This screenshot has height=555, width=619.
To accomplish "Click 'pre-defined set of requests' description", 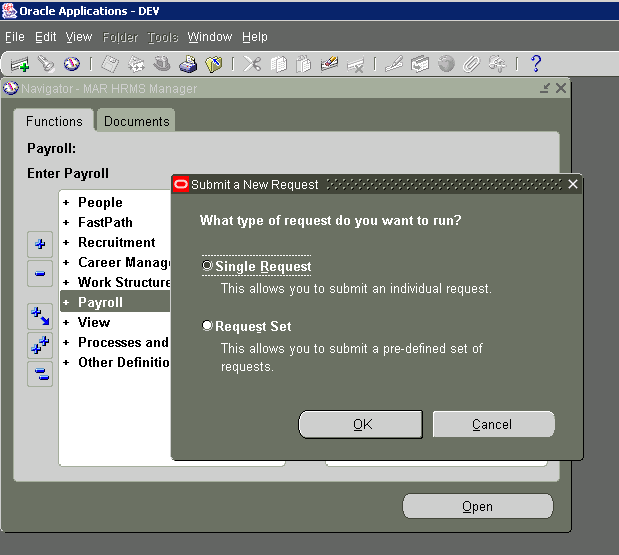I will (x=351, y=357).
